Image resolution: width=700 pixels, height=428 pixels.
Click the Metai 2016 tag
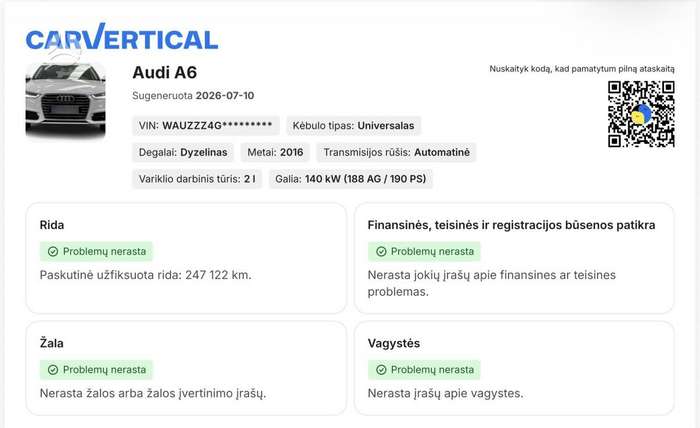pyautogui.click(x=275, y=153)
